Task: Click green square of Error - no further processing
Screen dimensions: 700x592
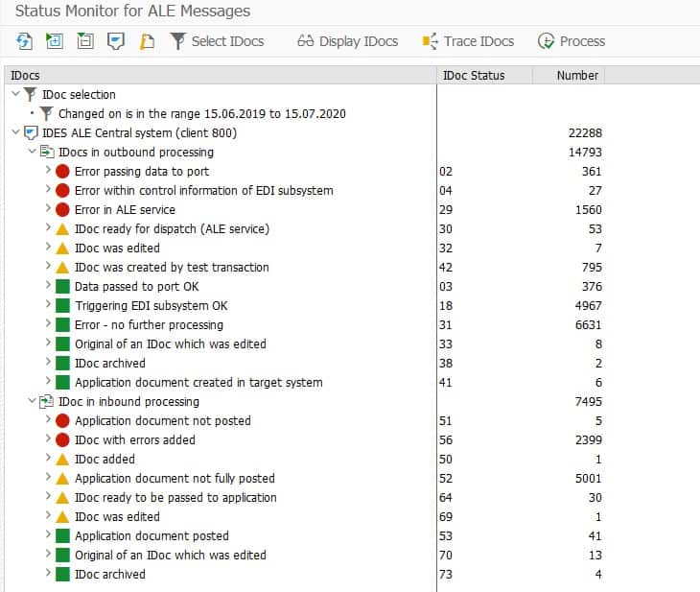Action: pos(62,325)
